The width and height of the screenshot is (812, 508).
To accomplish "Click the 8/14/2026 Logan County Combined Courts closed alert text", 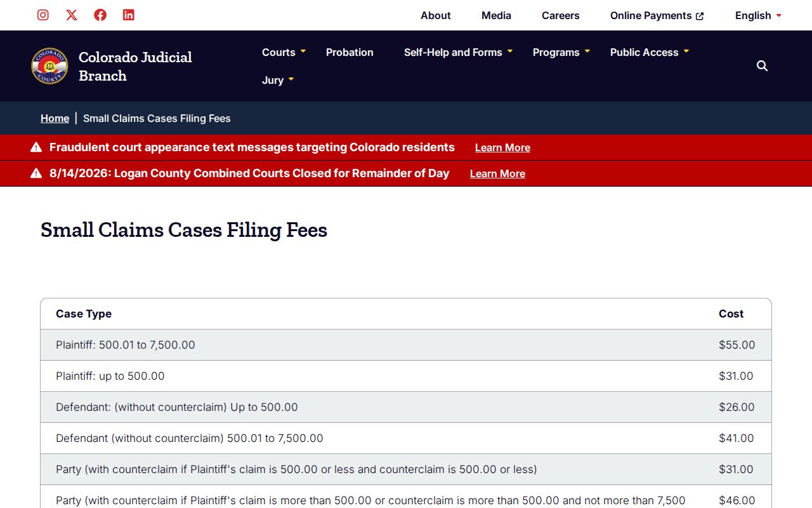I will coord(249,173).
